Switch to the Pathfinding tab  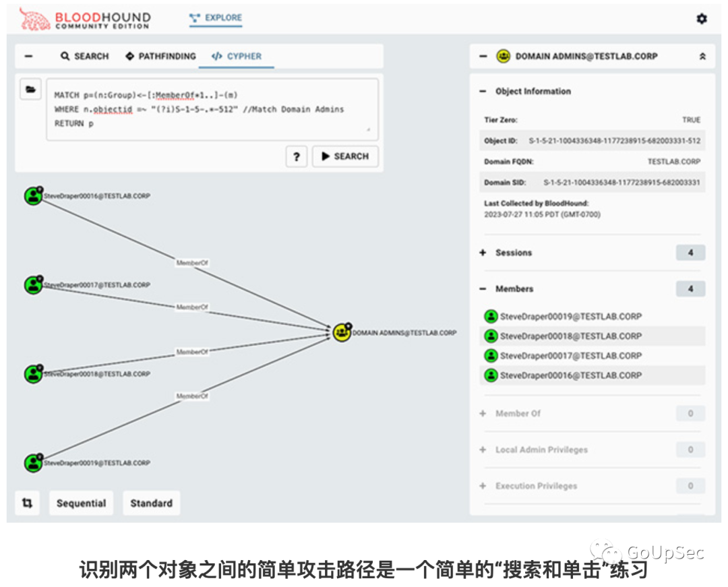point(160,56)
